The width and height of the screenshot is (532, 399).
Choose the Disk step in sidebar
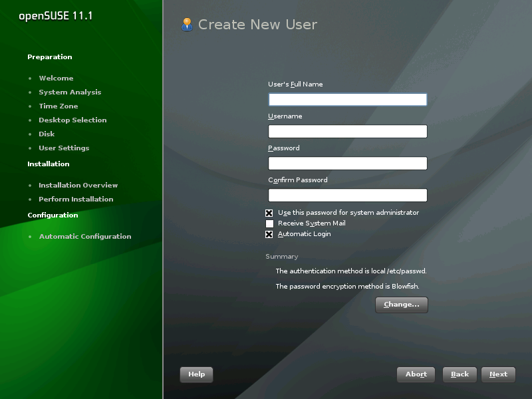pos(47,134)
